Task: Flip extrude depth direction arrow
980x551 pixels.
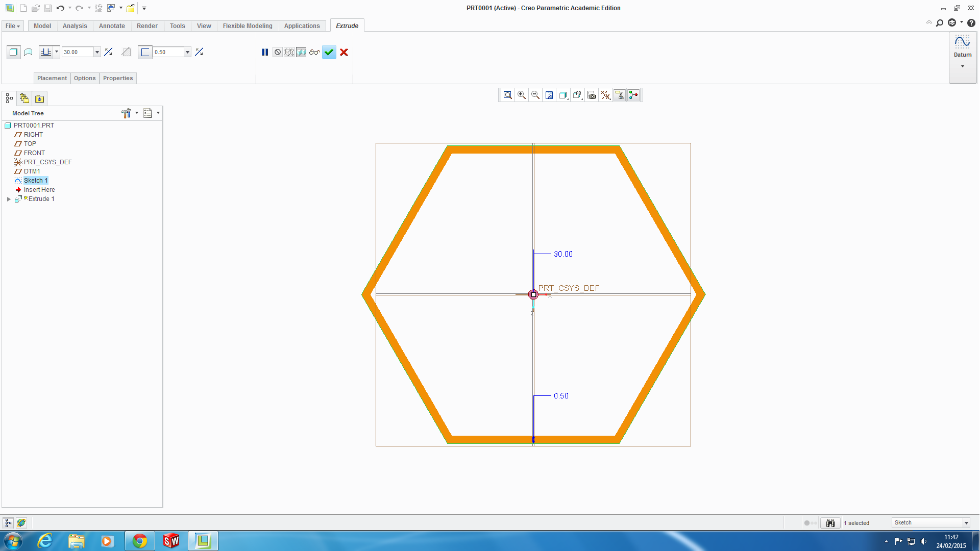Action: coord(108,52)
